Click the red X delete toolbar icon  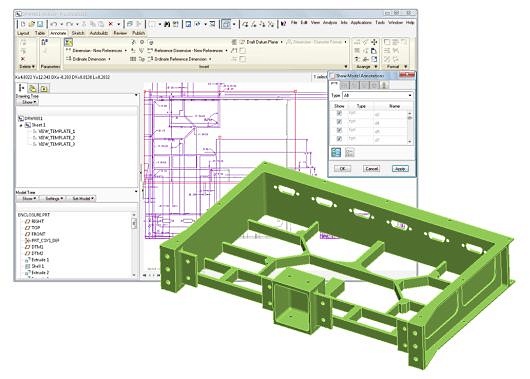coord(111,24)
